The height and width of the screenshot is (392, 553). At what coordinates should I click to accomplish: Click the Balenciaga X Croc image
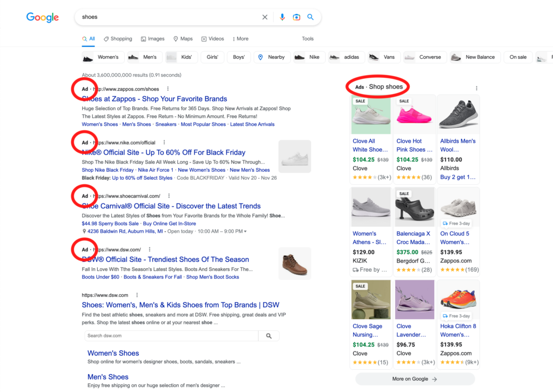[x=414, y=207]
